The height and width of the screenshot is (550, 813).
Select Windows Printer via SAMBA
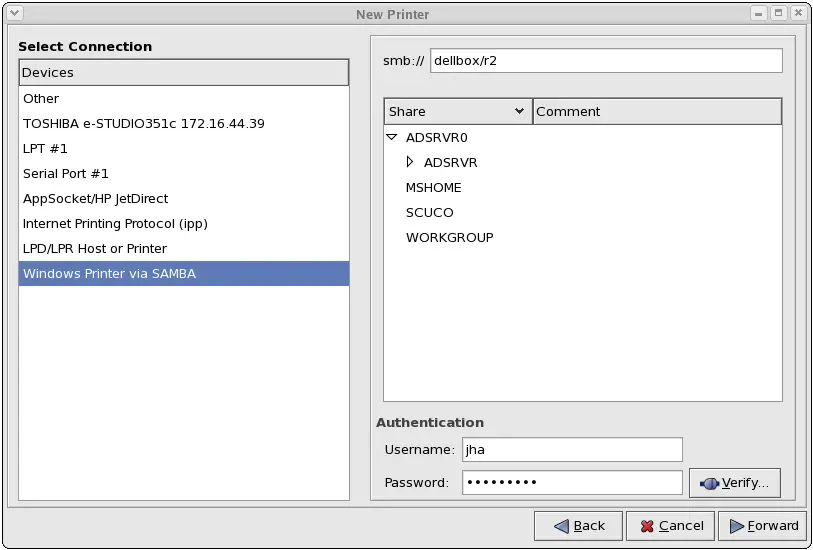184,274
